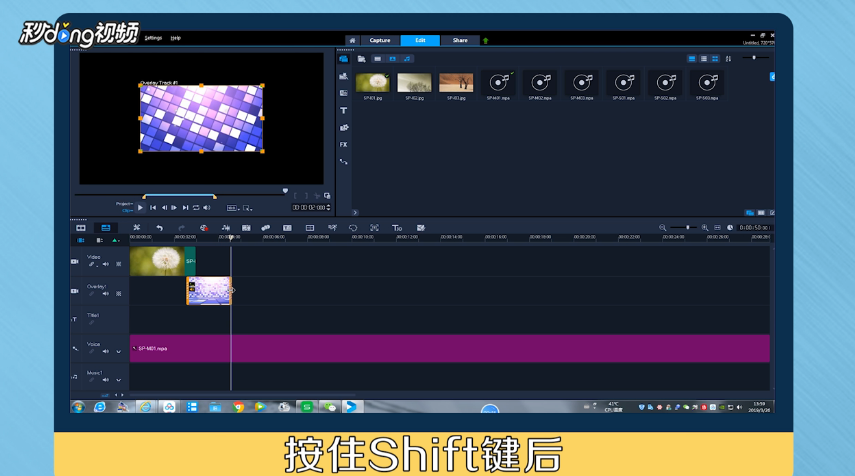
Task: Adjust the library thumbnail size slider
Action: click(754, 57)
